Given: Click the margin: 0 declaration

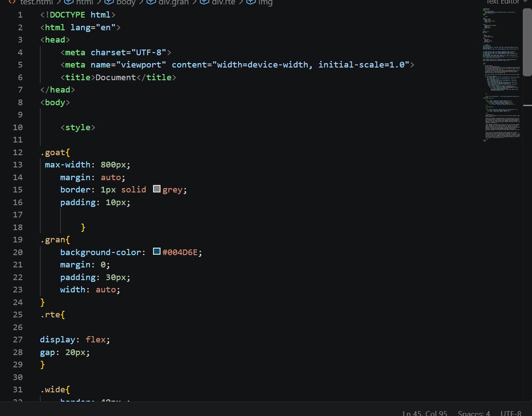Looking at the screenshot, I should [x=86, y=264].
